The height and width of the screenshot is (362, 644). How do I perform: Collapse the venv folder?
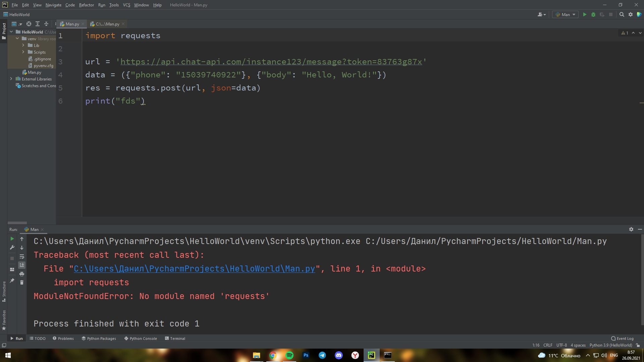(x=17, y=39)
